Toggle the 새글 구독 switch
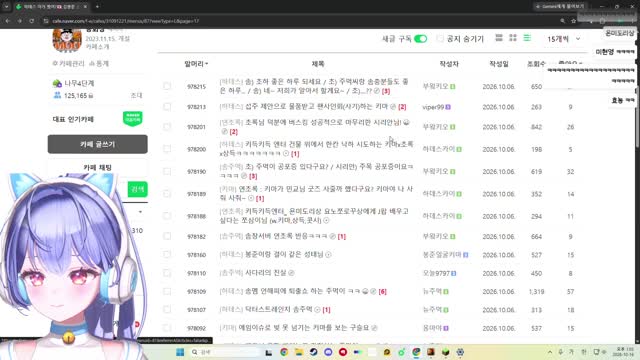 point(420,39)
